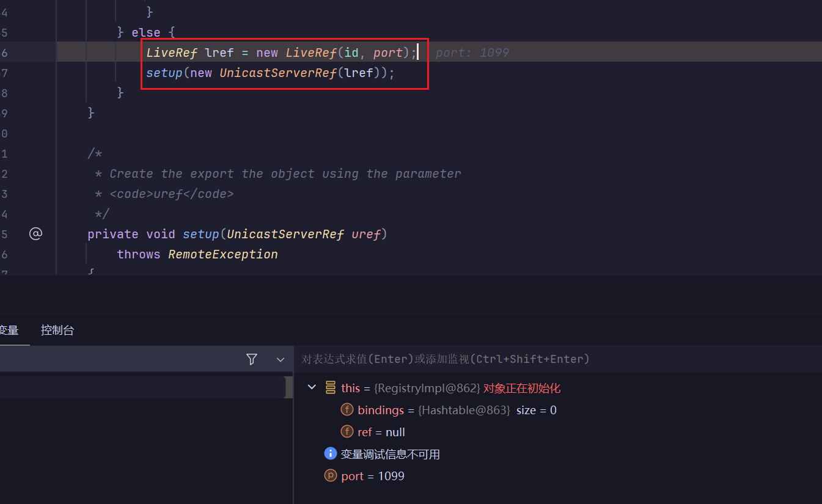Image resolution: width=822 pixels, height=504 pixels.
Task: Click the 'setup(new UnicastServerRef(lref));' code line
Action: coord(271,73)
